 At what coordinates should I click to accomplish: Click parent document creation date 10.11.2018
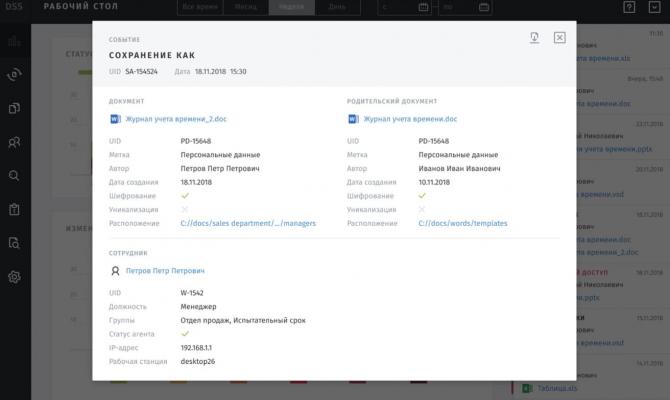[x=434, y=182]
